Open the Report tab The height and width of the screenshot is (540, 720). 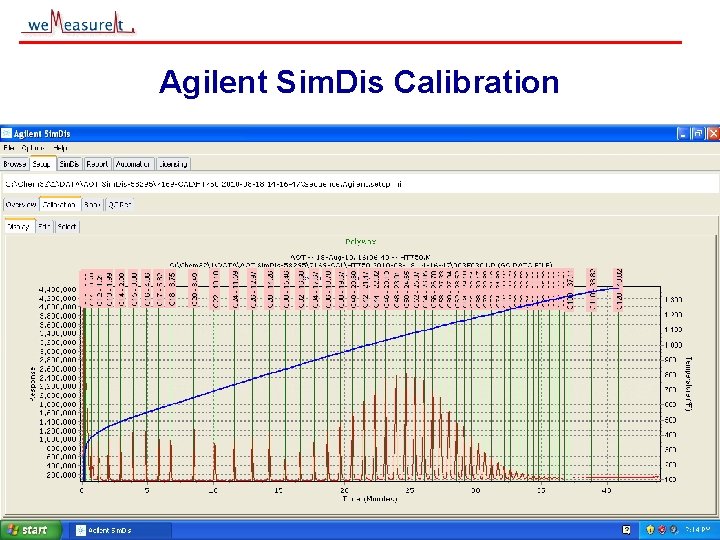[97, 164]
